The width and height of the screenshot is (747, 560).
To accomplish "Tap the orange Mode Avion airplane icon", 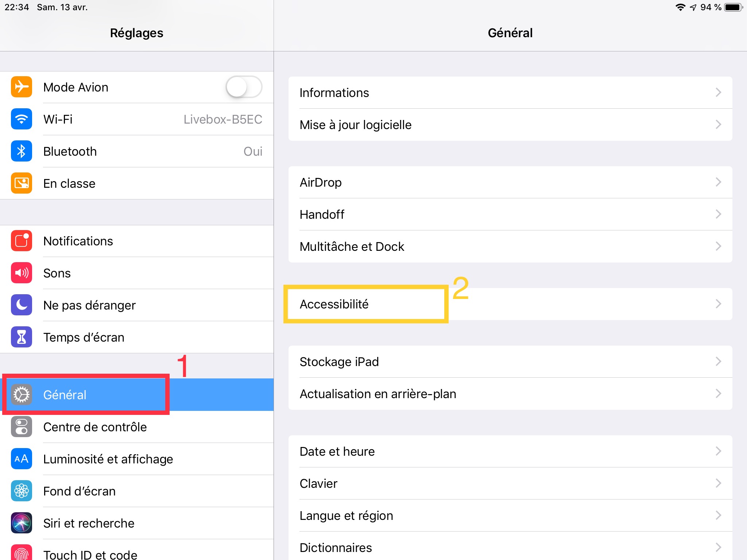I will click(22, 87).
